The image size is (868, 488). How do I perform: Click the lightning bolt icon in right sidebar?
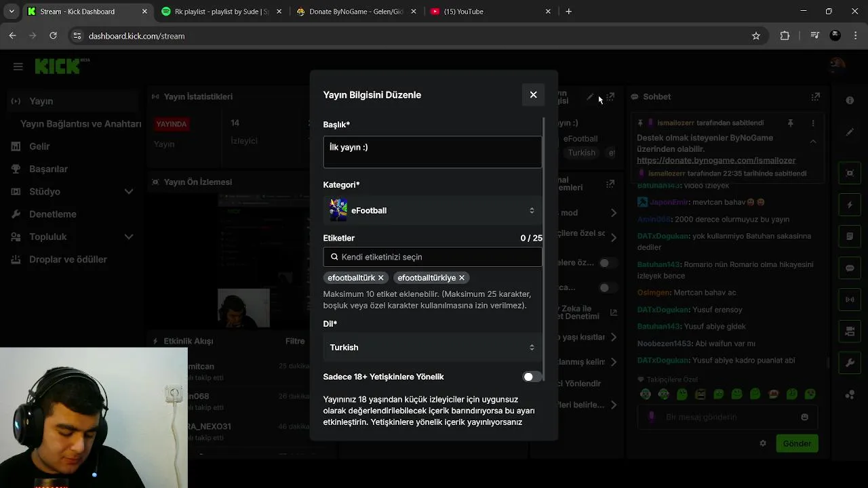(850, 205)
